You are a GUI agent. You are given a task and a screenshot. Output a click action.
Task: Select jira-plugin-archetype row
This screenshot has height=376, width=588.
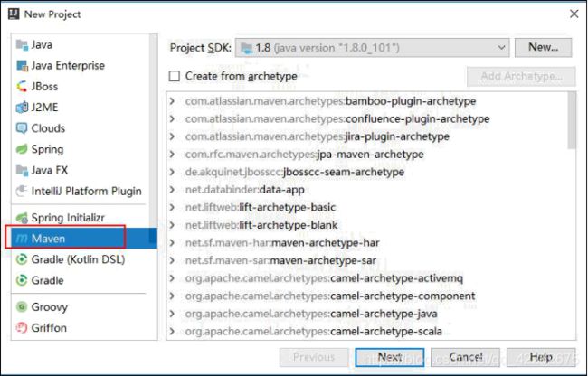click(x=367, y=136)
